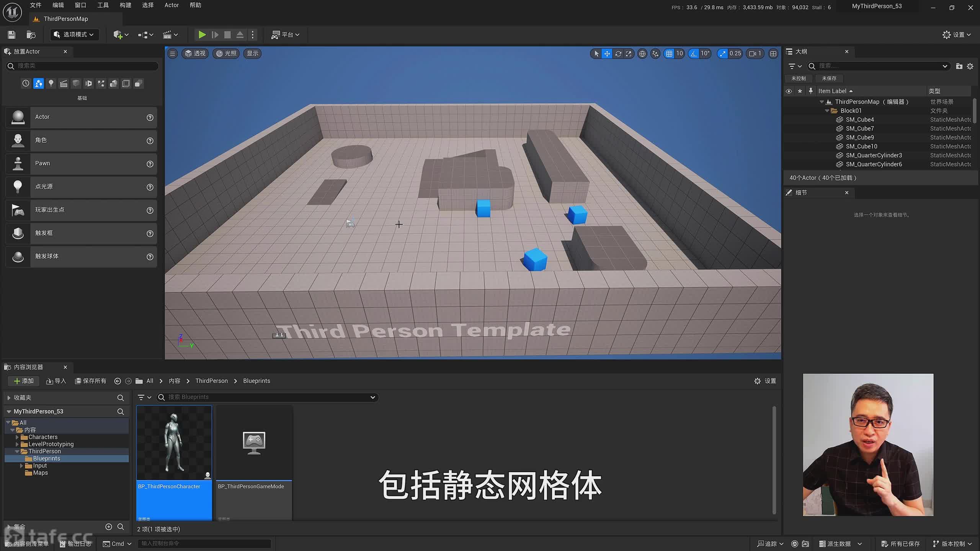Screen dimensions: 980x551
Task: Click the green Play button
Action: 202,35
